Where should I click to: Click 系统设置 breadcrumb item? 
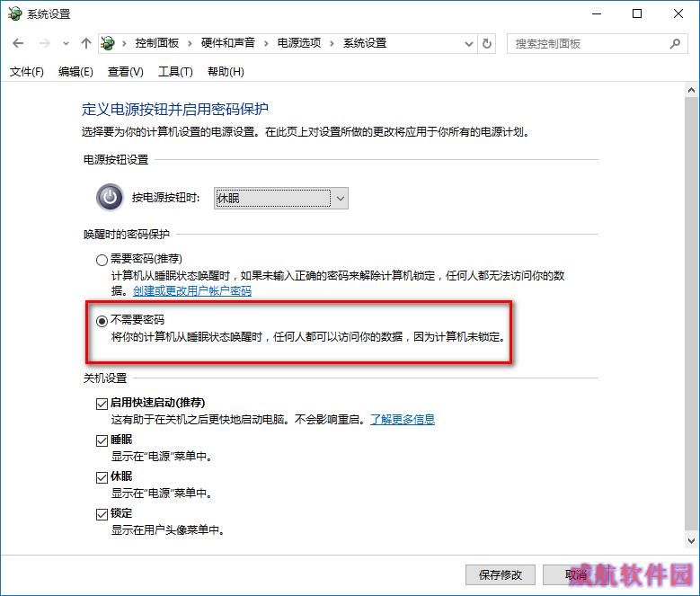tap(365, 43)
